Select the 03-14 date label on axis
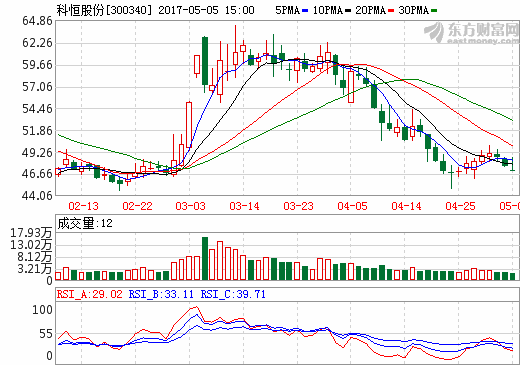 (x=244, y=206)
